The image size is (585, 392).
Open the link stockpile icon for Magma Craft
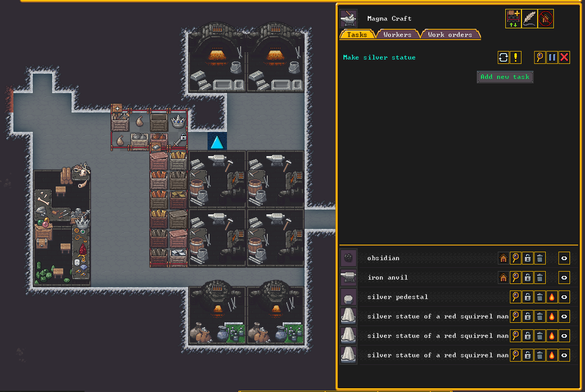513,19
